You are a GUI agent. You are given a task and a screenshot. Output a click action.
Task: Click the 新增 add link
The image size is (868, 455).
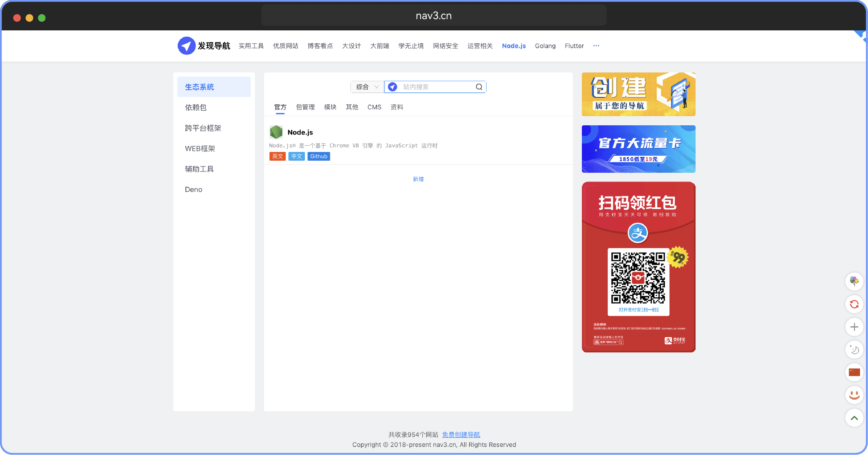click(418, 179)
